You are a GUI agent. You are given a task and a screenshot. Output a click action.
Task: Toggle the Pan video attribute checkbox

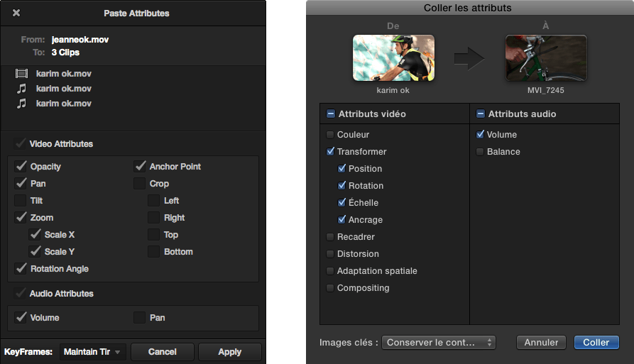pos(21,183)
